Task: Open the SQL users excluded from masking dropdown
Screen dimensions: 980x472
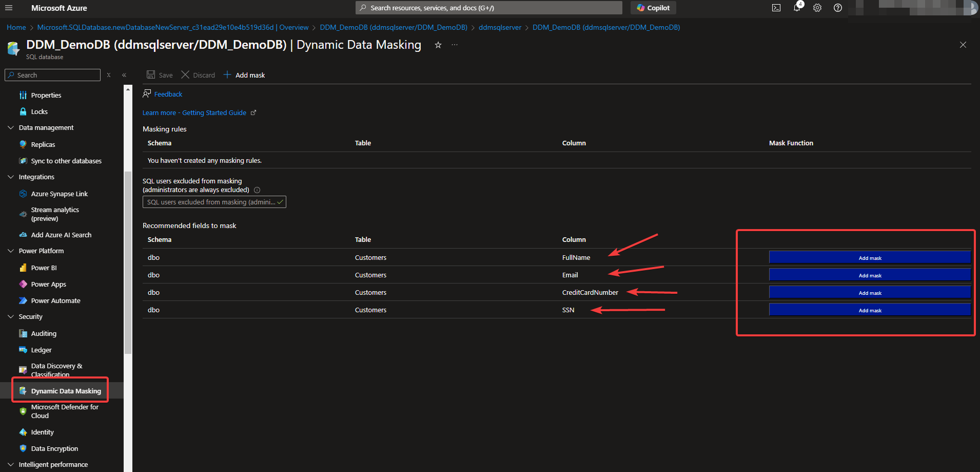Action: pos(214,202)
